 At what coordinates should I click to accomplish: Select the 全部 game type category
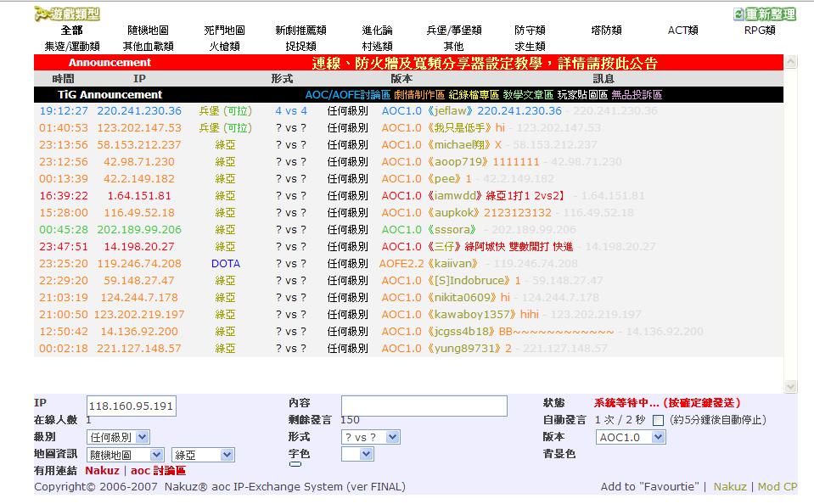[72, 31]
